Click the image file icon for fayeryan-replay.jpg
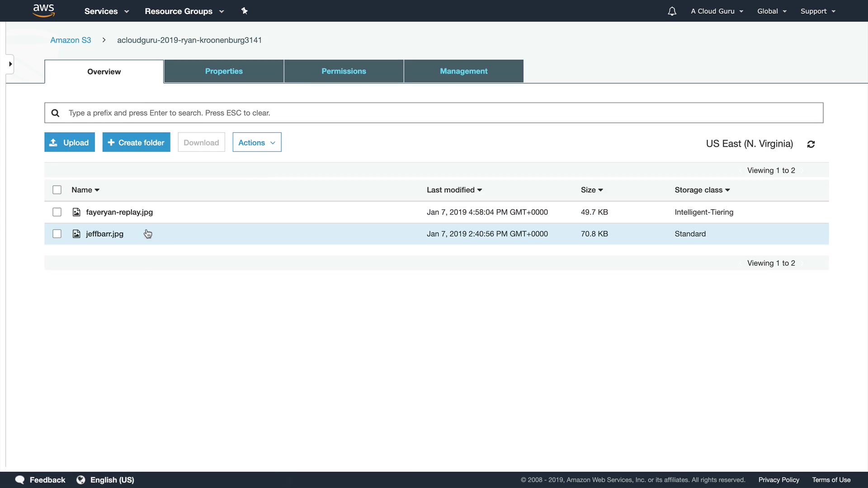This screenshot has width=868, height=488. point(76,212)
